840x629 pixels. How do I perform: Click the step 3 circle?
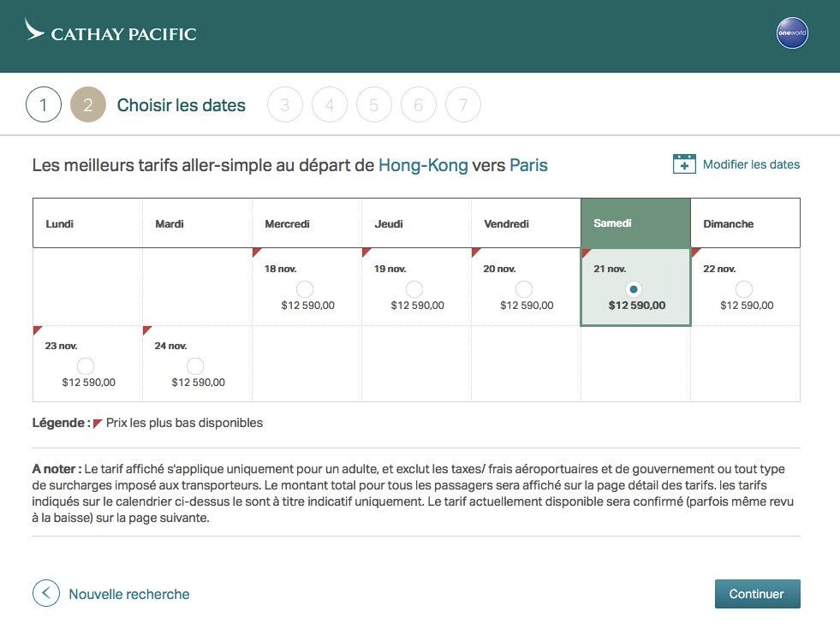285,105
